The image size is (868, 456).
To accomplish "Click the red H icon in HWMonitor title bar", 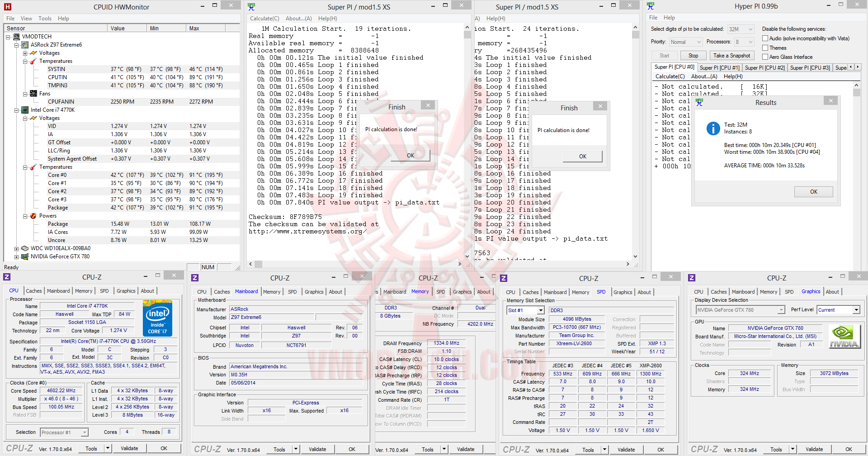I will click(7, 7).
